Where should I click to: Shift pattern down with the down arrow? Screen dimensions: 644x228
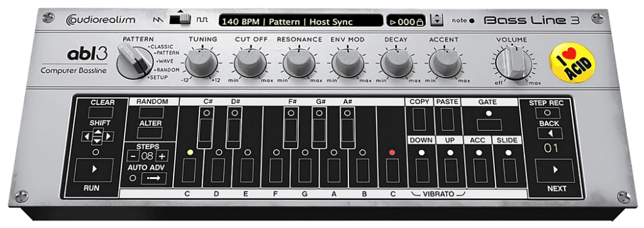tap(97, 141)
